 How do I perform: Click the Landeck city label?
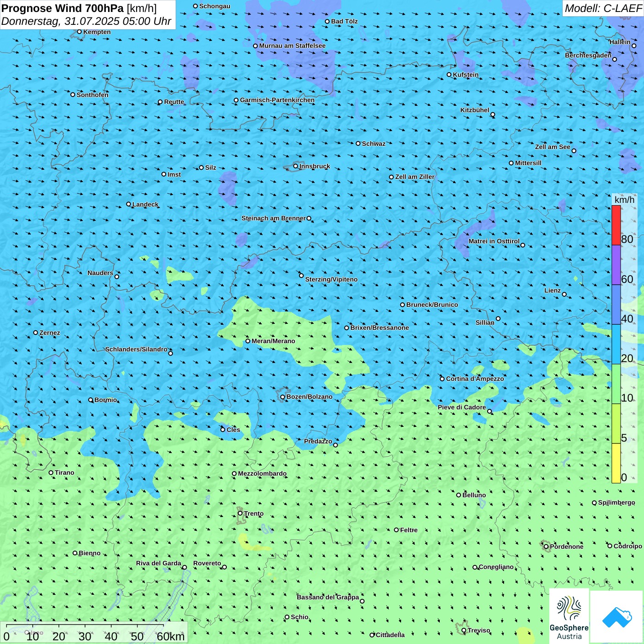[145, 204]
